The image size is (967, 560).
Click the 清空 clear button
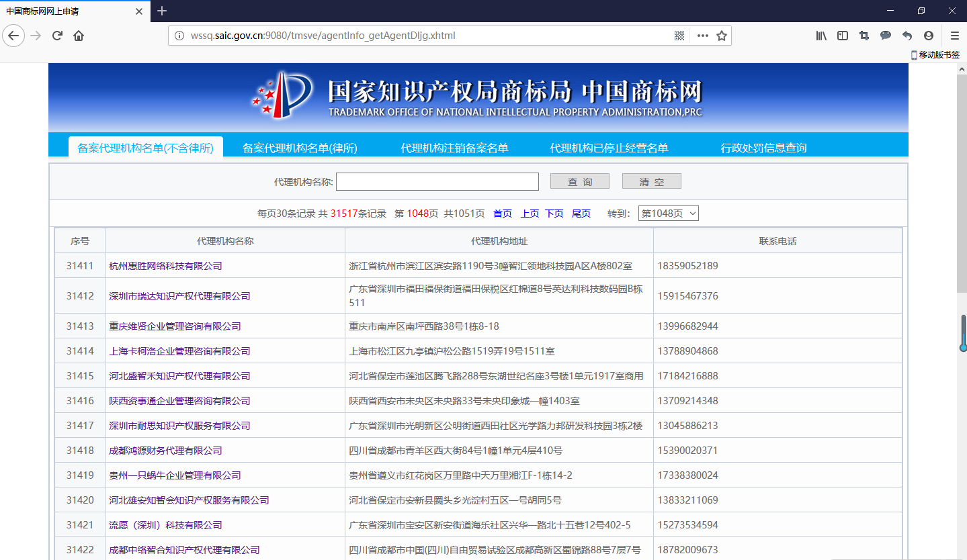click(652, 181)
